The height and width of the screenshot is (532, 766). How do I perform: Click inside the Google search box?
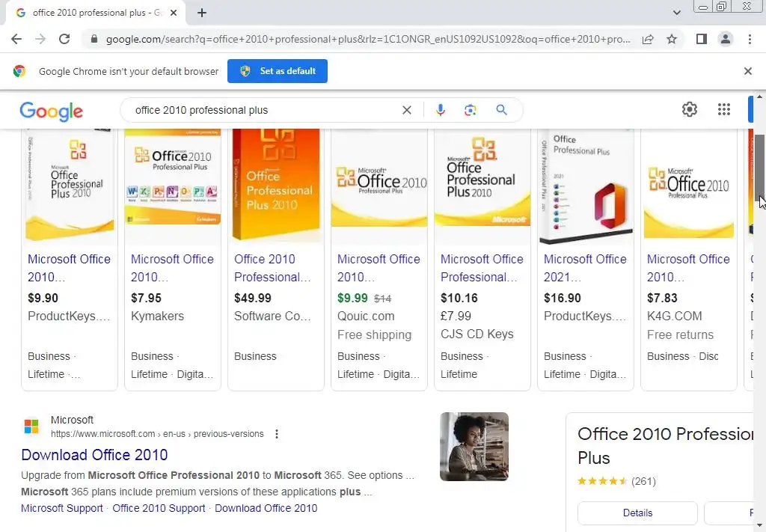click(x=264, y=111)
